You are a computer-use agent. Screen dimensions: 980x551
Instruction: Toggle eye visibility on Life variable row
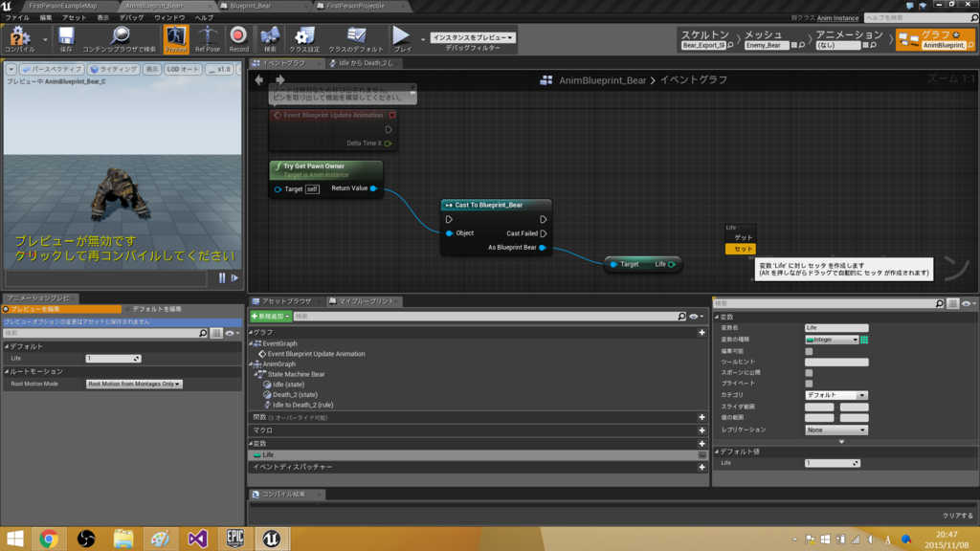(702, 455)
